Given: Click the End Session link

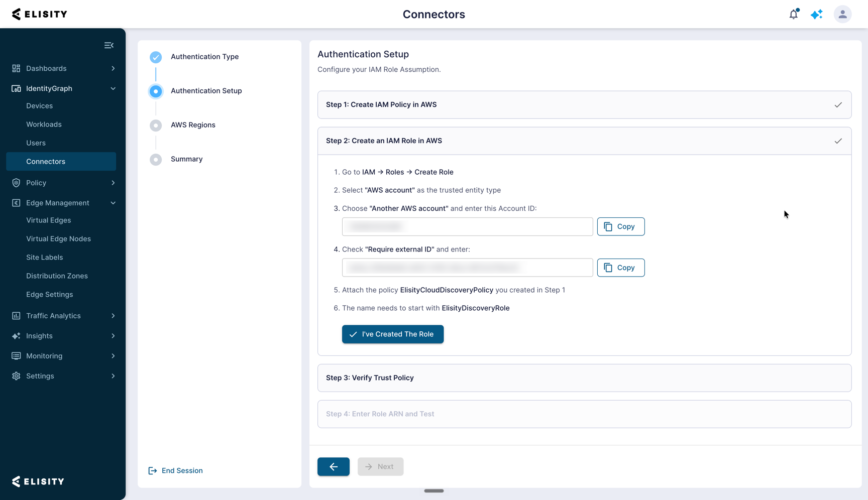Looking at the screenshot, I should click(175, 470).
